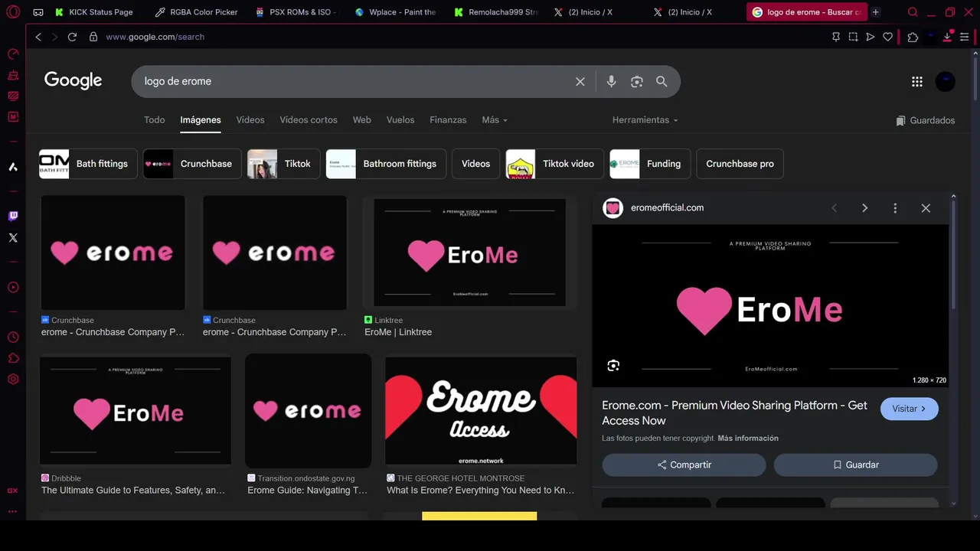The image size is (980, 551).
Task: Start voice search with the microphone icon
Action: point(611,82)
